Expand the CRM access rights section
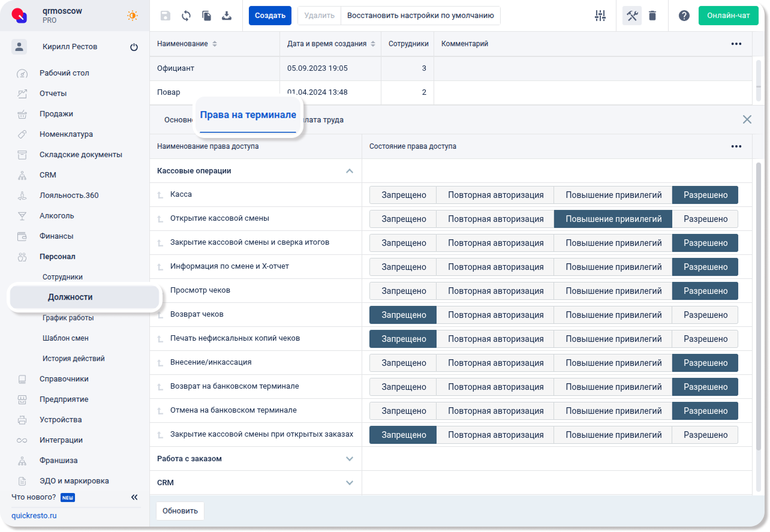The image size is (770, 532). 350,483
